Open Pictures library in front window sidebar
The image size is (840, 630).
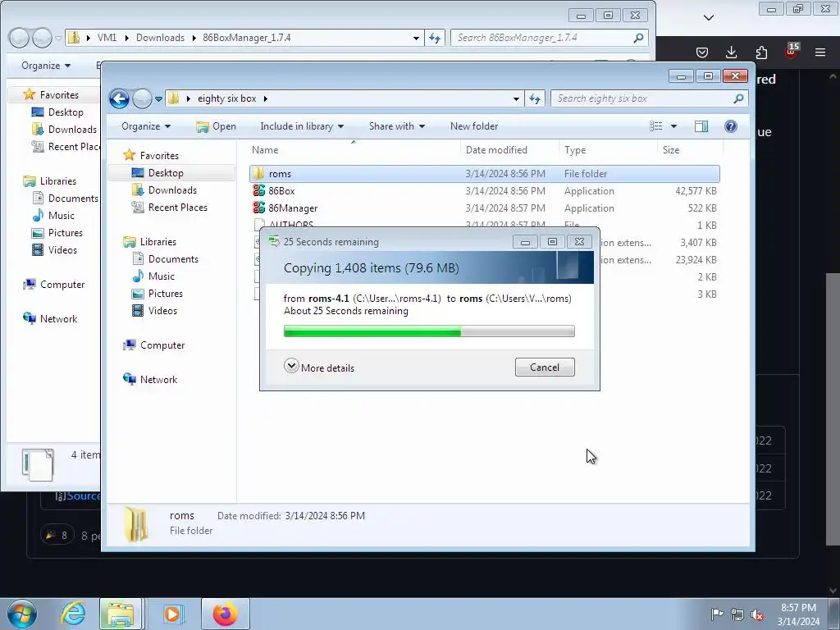click(165, 293)
